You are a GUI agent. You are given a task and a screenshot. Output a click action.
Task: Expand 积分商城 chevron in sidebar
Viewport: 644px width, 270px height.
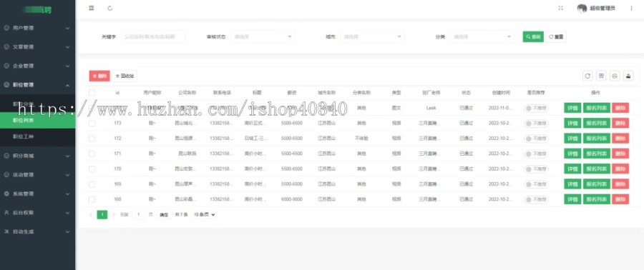point(68,156)
